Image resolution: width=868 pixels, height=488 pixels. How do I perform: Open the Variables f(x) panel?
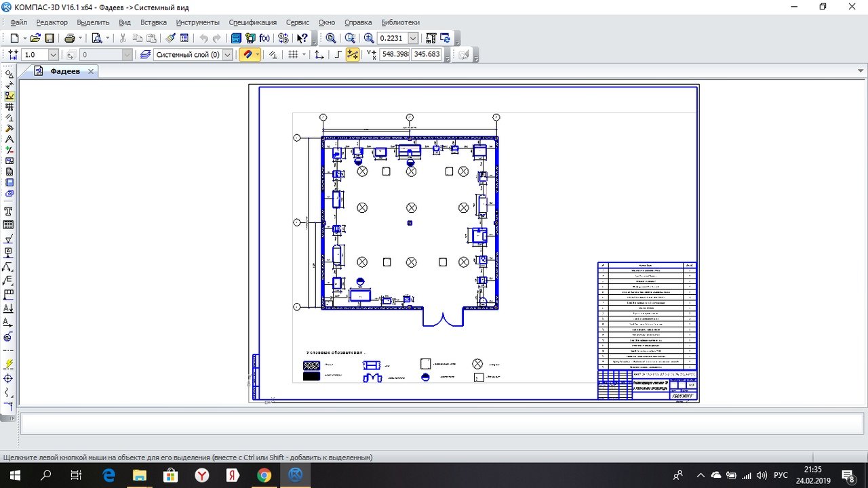[265, 39]
